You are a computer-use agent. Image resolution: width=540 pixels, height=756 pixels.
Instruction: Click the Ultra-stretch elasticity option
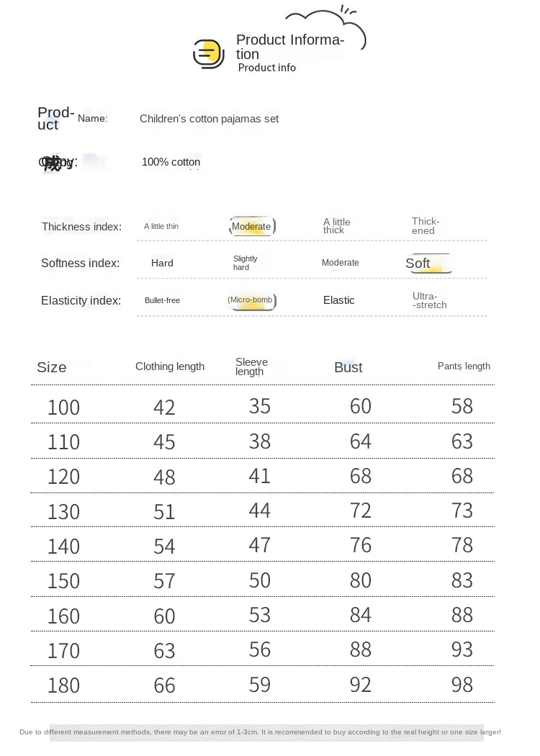[429, 300]
